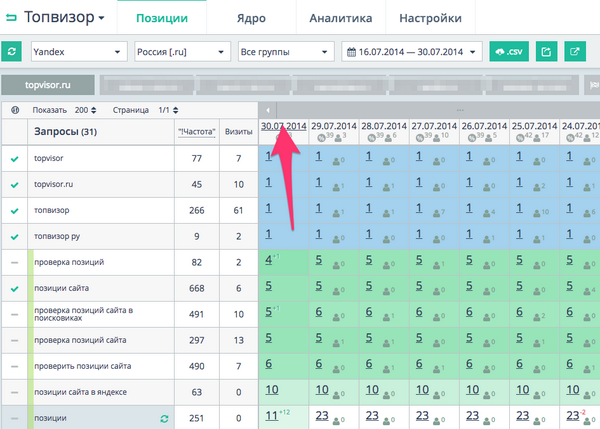Click the first blurred project tab after topvisor.ru
600x429 pixels.
point(147,85)
